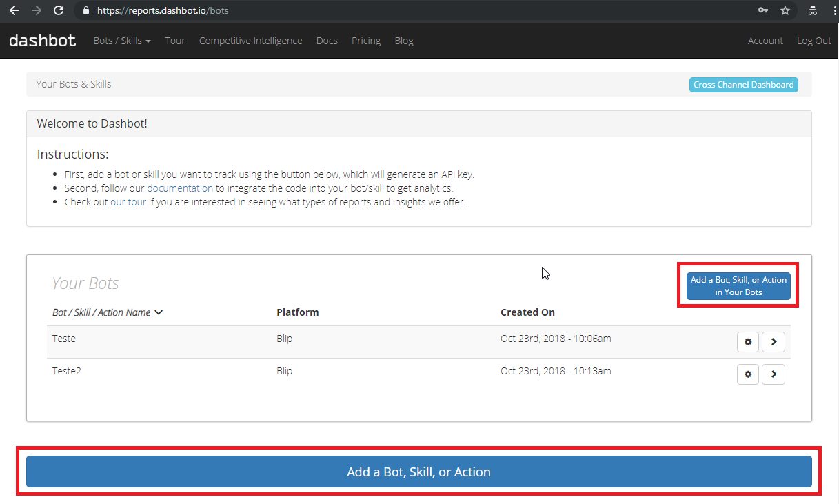
Task: Click the Created On column header
Action: [527, 312]
